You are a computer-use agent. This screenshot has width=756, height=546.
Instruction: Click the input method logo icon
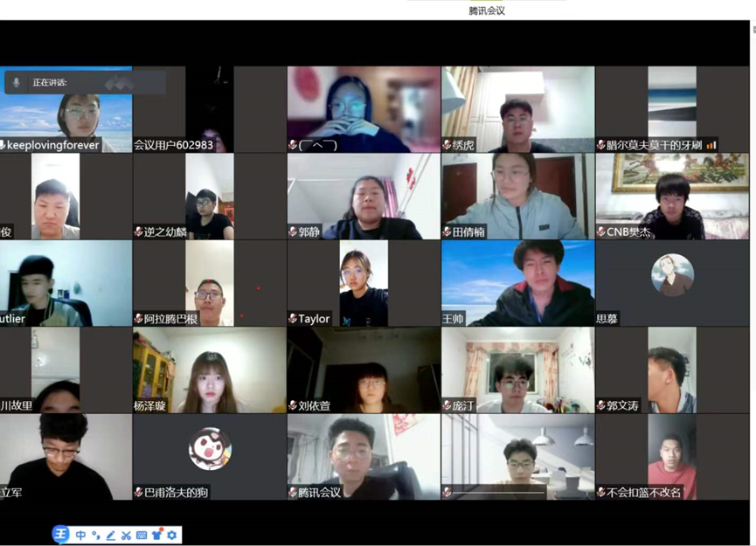pyautogui.click(x=60, y=535)
